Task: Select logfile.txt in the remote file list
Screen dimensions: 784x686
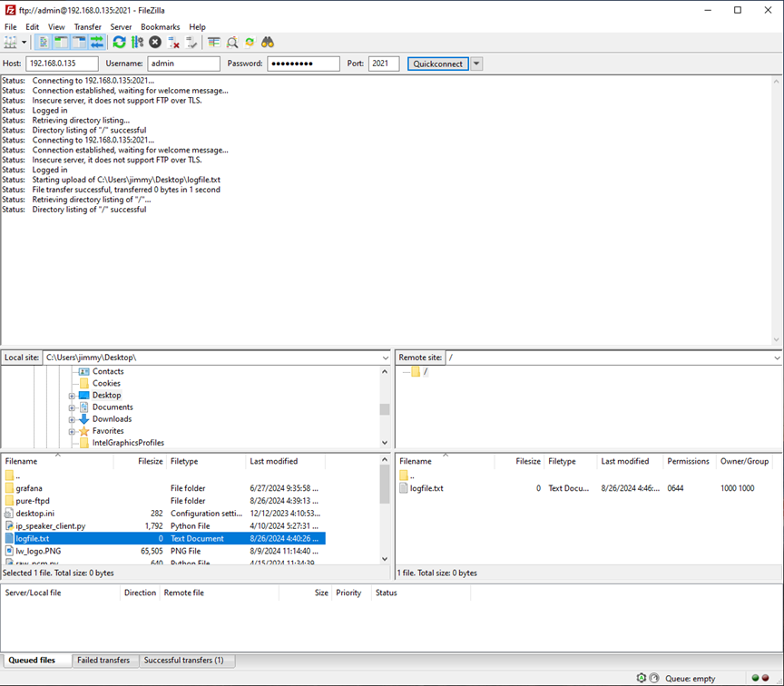Action: click(x=426, y=488)
